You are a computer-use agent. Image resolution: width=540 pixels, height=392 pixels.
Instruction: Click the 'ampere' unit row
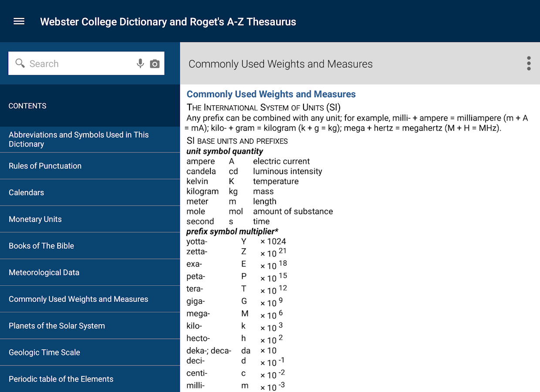(x=248, y=161)
